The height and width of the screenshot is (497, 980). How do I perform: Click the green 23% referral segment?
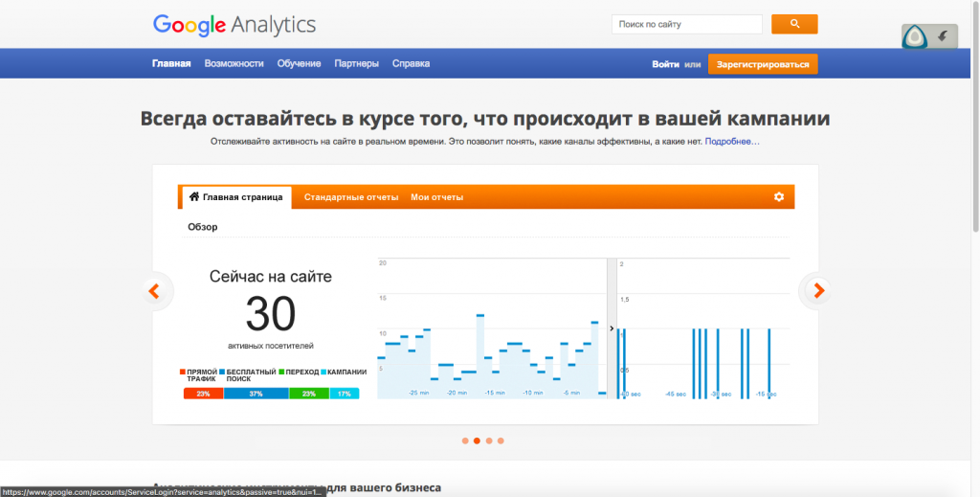coord(309,394)
